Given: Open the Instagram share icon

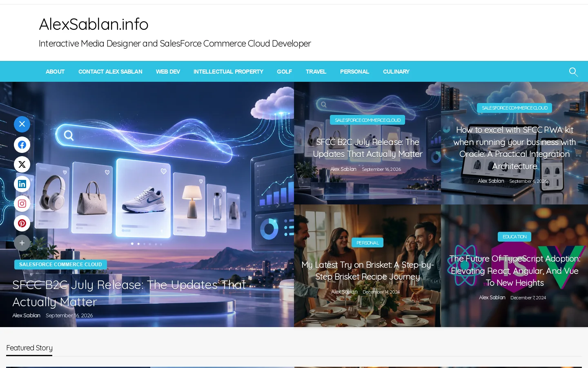Looking at the screenshot, I should point(22,204).
